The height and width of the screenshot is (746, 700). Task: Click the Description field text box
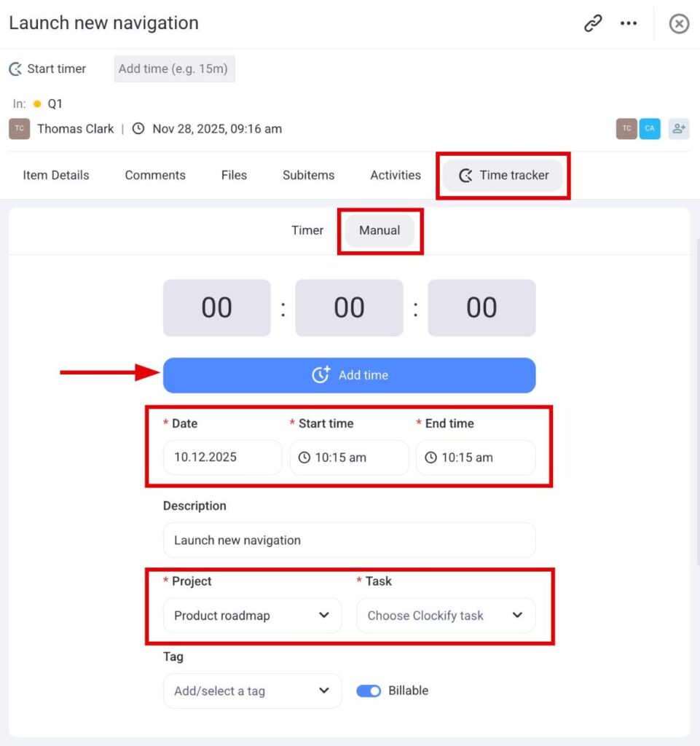(x=349, y=541)
